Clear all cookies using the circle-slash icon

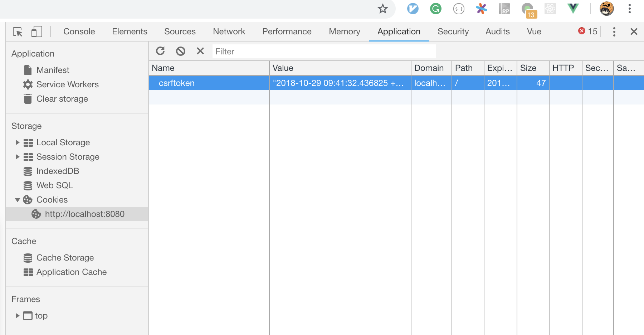[x=180, y=51]
